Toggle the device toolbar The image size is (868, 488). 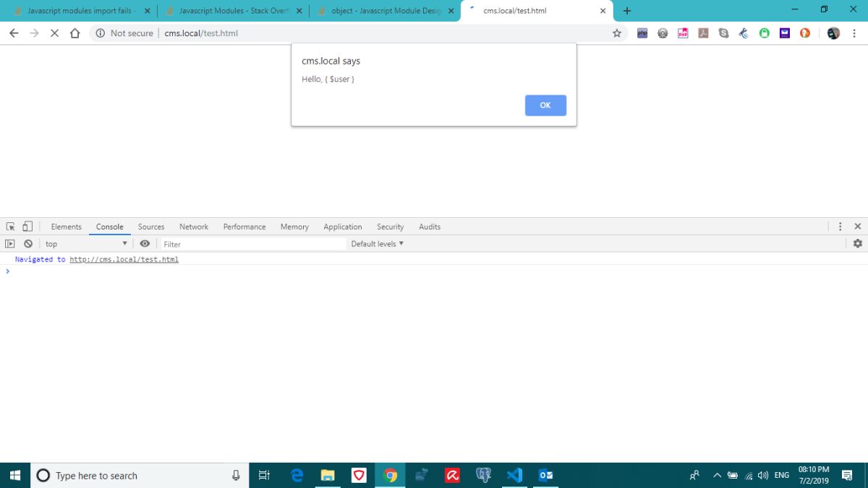(x=27, y=227)
